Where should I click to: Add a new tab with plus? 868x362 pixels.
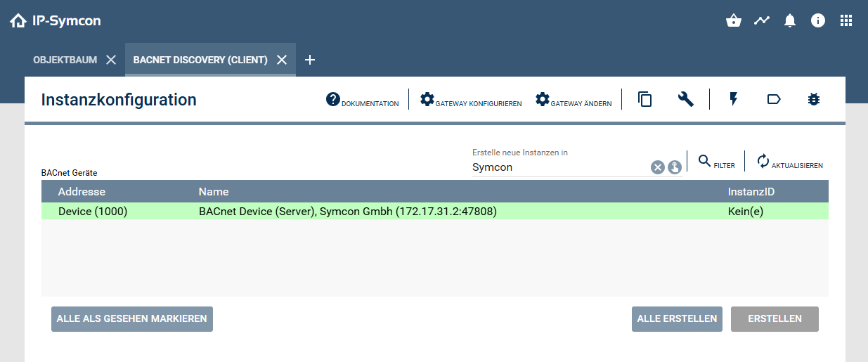(310, 60)
